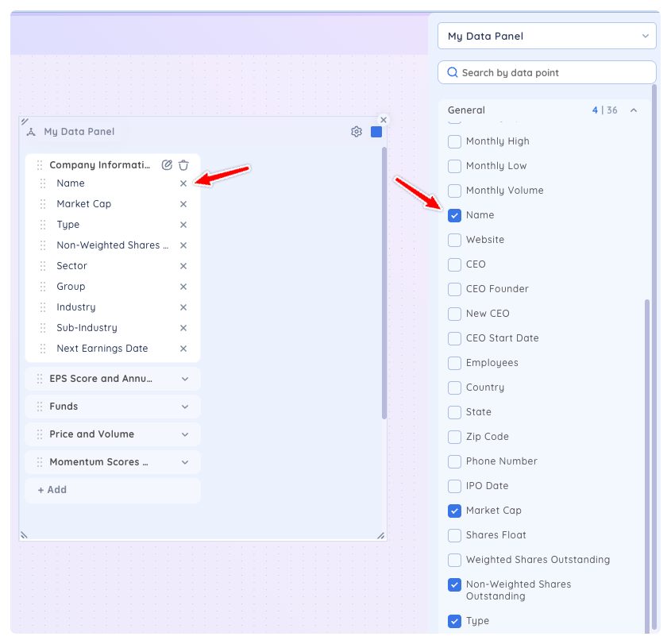Remove Market Cap from the list
671x644 pixels.
tap(183, 204)
